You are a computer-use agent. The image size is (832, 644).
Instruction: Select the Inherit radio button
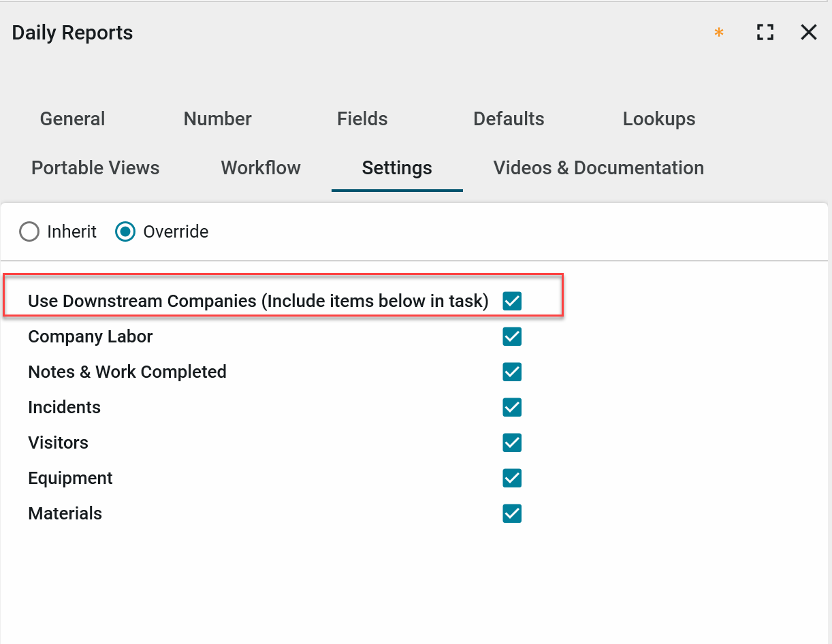[29, 232]
